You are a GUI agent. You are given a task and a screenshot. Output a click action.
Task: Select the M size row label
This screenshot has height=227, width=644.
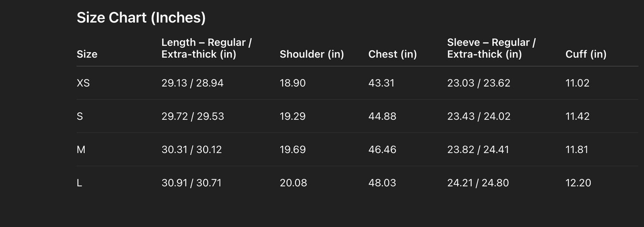pyautogui.click(x=81, y=150)
